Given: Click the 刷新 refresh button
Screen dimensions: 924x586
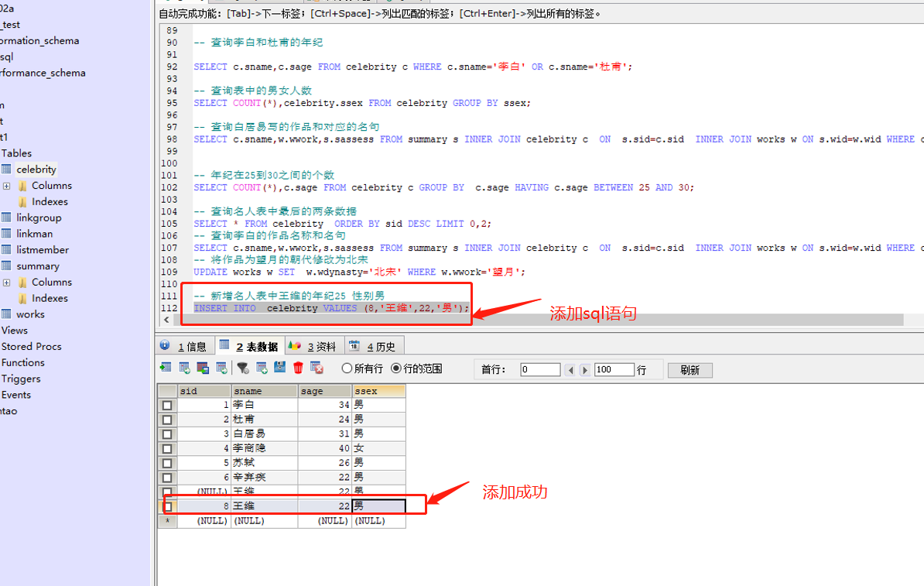Looking at the screenshot, I should 690,370.
